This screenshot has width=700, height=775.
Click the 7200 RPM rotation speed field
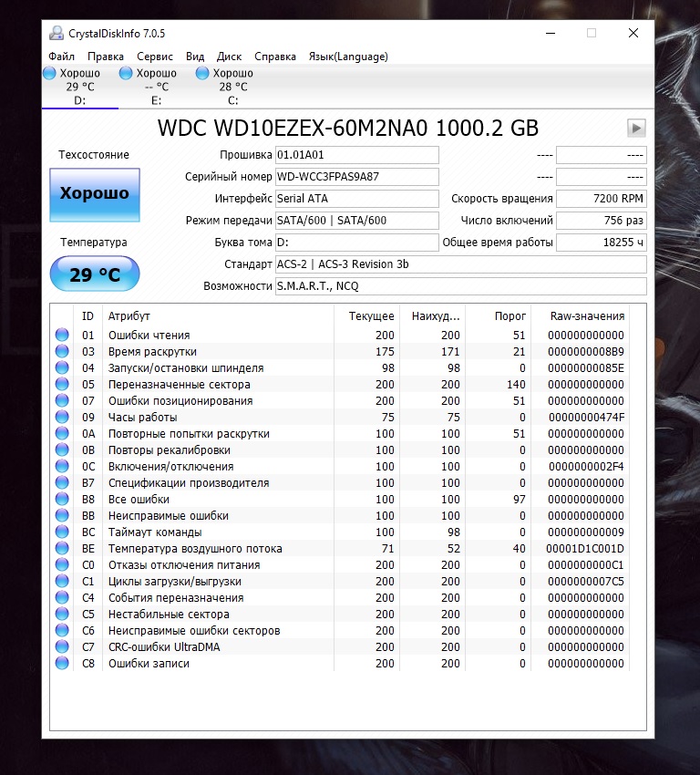pyautogui.click(x=602, y=198)
